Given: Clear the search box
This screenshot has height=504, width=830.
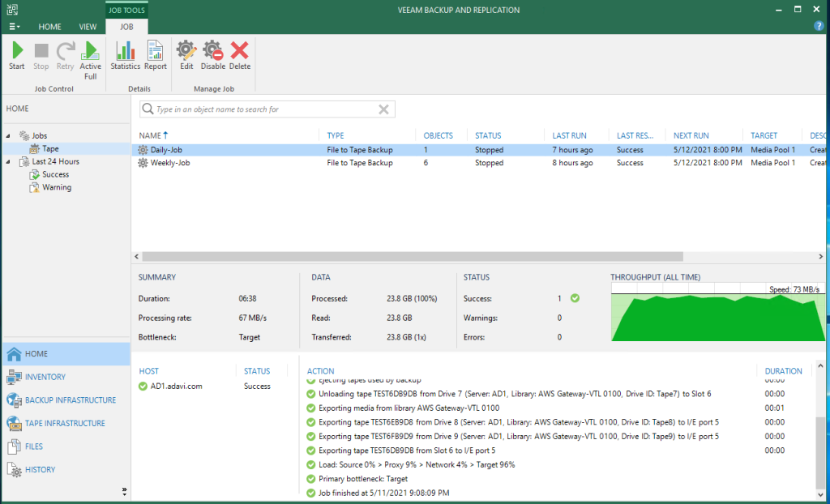Looking at the screenshot, I should click(383, 109).
